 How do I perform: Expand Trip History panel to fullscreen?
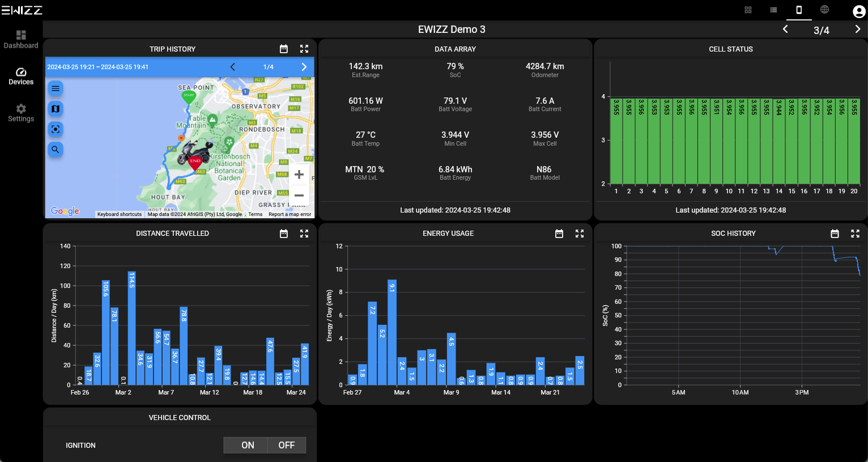click(304, 49)
